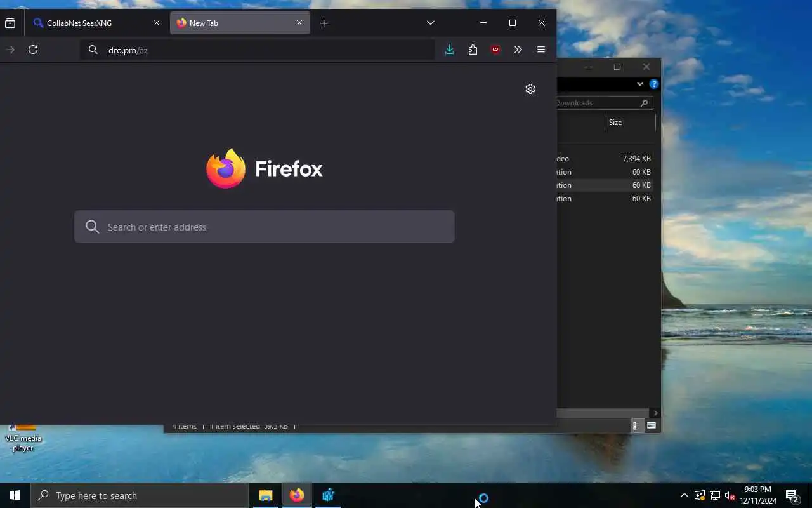Switch to the CollabNet SearXNG tab

pos(97,23)
